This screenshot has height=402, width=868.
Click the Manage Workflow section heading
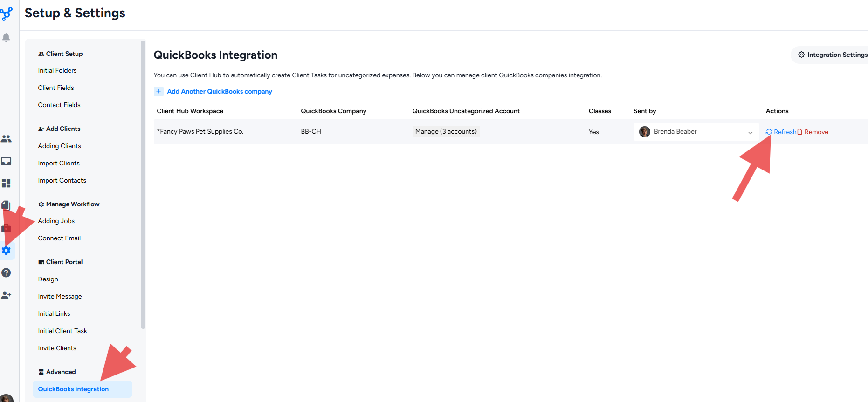69,204
